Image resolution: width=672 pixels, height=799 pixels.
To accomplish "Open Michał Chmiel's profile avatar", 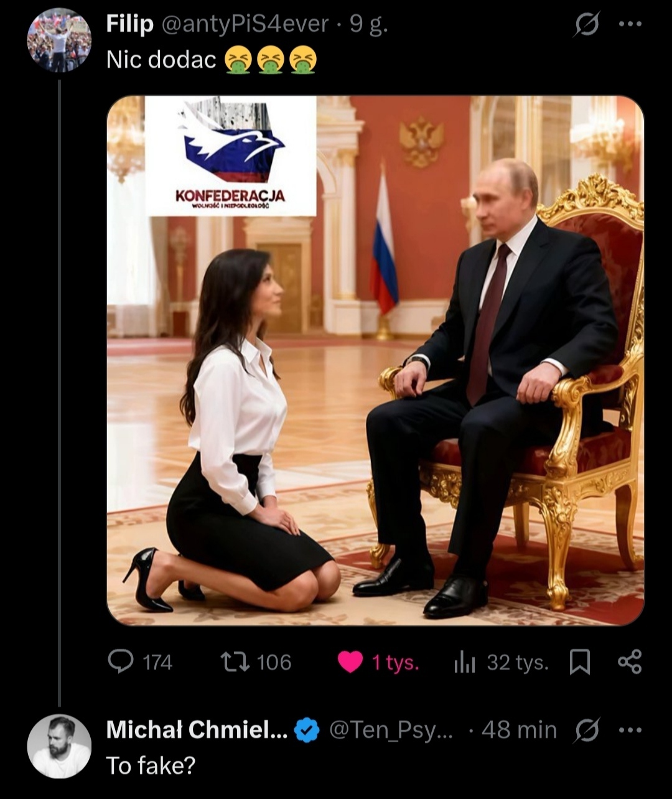I will (59, 746).
